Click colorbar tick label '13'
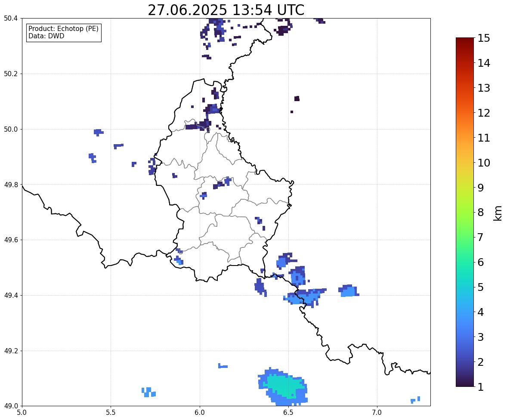Image resolution: width=507 pixels, height=420 pixels. click(484, 88)
